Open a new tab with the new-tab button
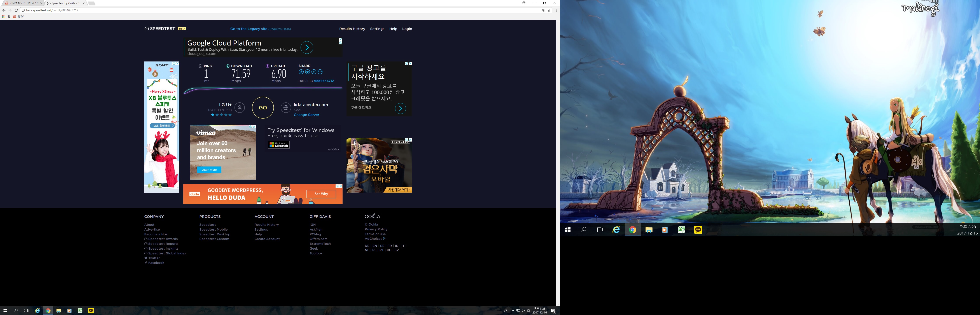980x315 pixels. (91, 3)
